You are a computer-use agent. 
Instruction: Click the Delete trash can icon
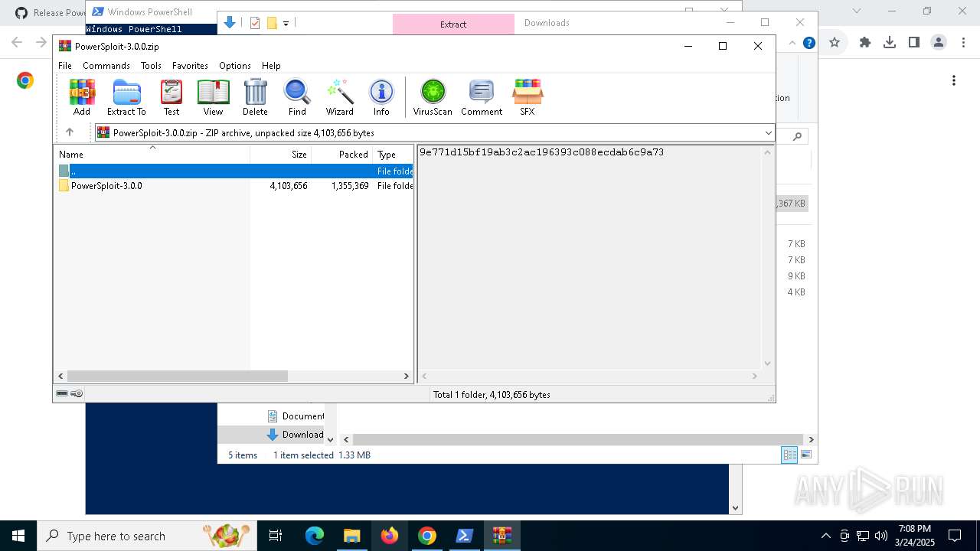tap(255, 97)
